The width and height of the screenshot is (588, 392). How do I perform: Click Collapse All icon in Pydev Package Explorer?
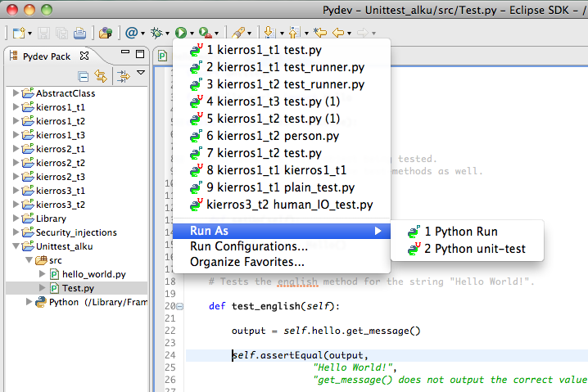pos(84,76)
